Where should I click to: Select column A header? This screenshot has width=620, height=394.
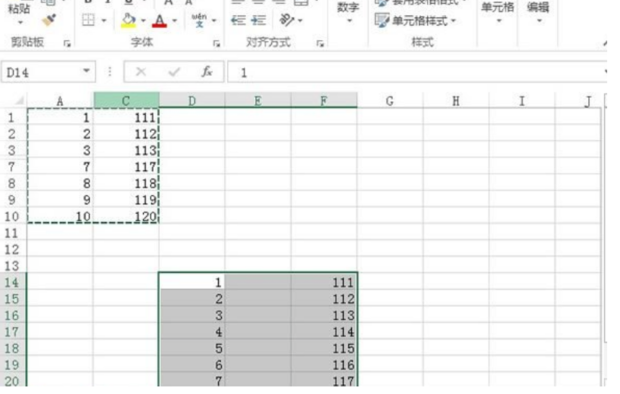60,101
